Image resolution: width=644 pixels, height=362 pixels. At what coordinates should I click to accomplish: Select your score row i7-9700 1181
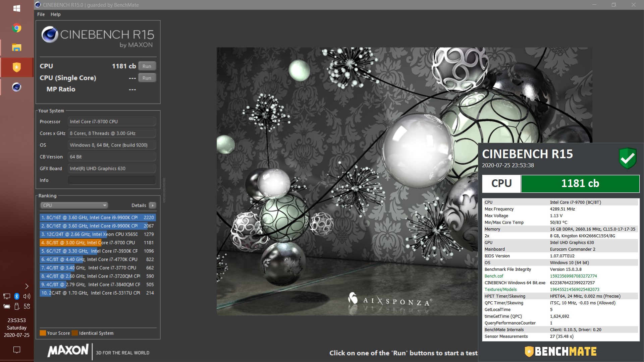pos(98,243)
